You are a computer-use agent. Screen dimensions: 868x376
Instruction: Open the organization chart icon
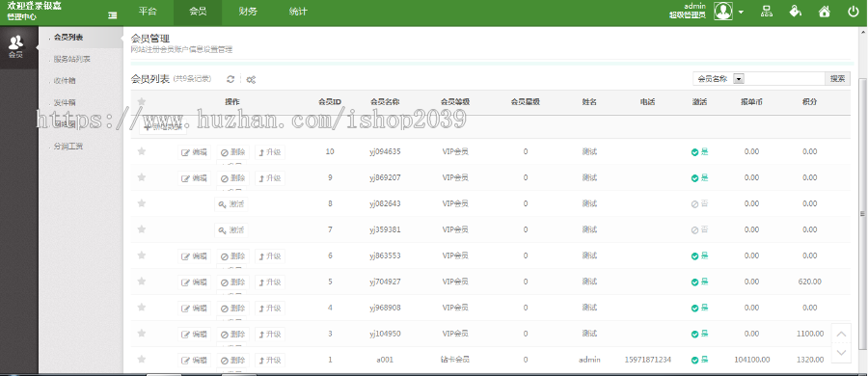767,11
